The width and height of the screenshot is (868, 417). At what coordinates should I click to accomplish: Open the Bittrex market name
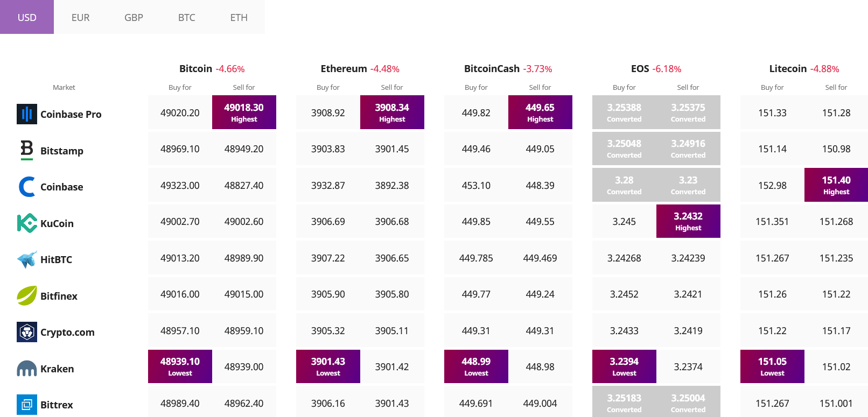point(57,405)
